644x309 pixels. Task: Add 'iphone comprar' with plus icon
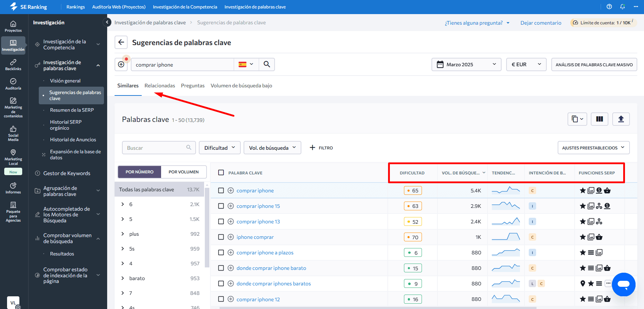point(231,237)
